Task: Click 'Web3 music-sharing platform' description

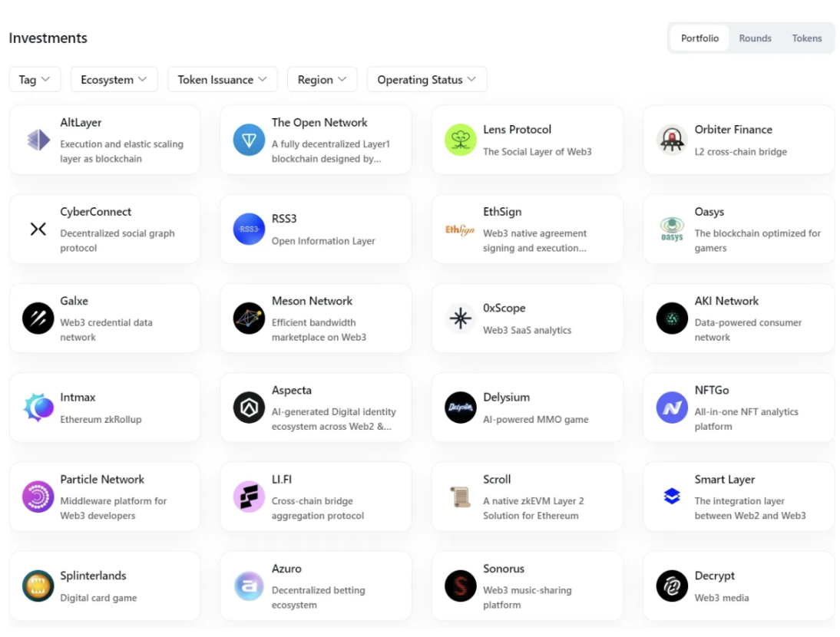Action: 527,597
